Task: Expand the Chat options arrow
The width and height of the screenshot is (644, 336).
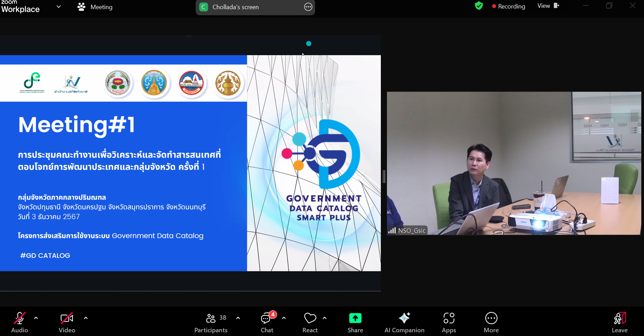Action: point(284,318)
